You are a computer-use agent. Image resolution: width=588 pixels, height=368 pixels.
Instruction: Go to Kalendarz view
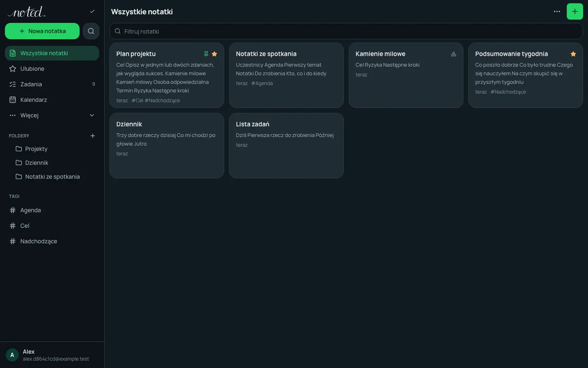52,100
